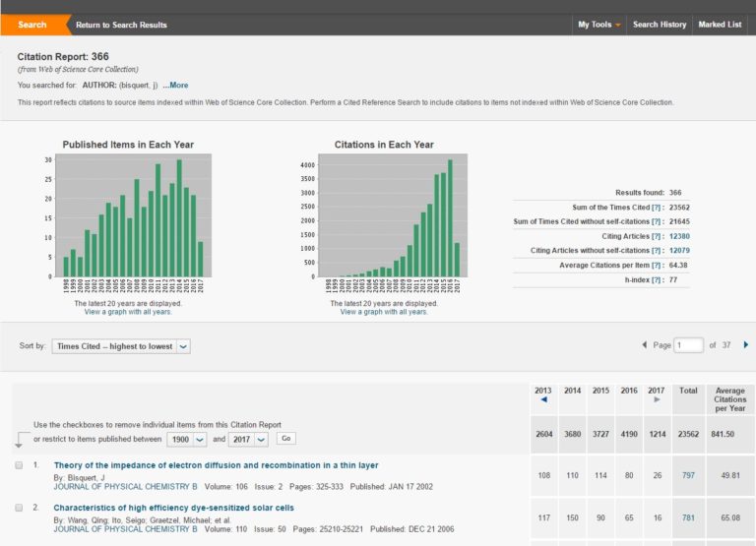
Task: Click help [?] beside Citing Articles
Action: click(x=657, y=236)
